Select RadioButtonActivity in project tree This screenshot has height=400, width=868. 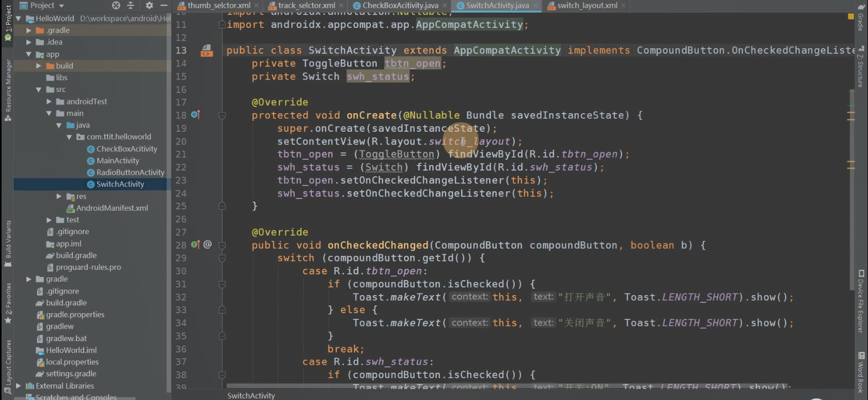(125, 173)
